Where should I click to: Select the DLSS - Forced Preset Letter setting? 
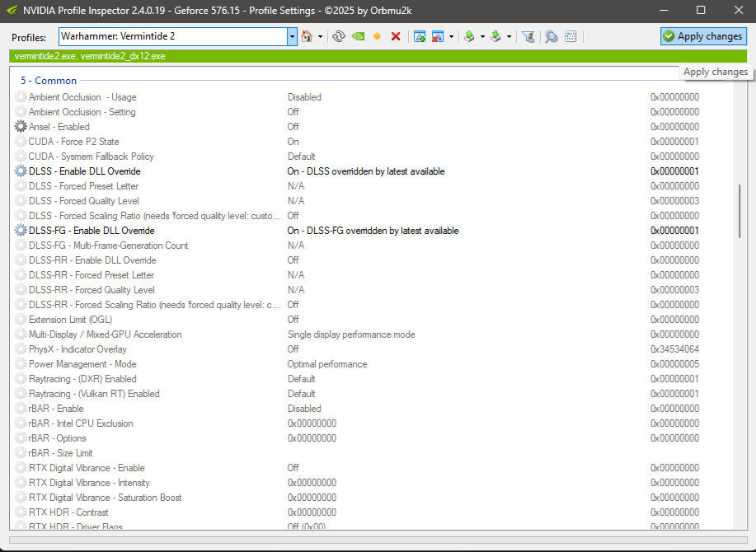(x=371, y=186)
